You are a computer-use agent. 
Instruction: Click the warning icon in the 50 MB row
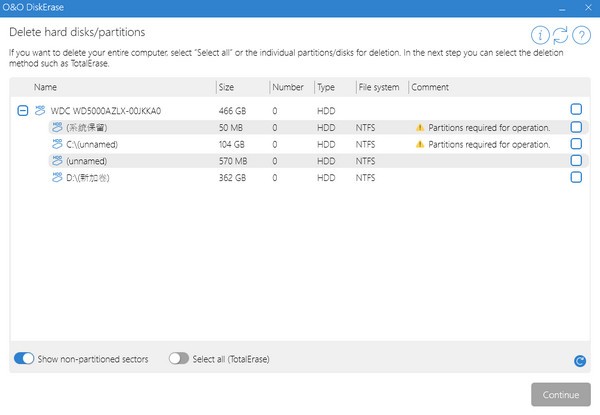pos(420,127)
